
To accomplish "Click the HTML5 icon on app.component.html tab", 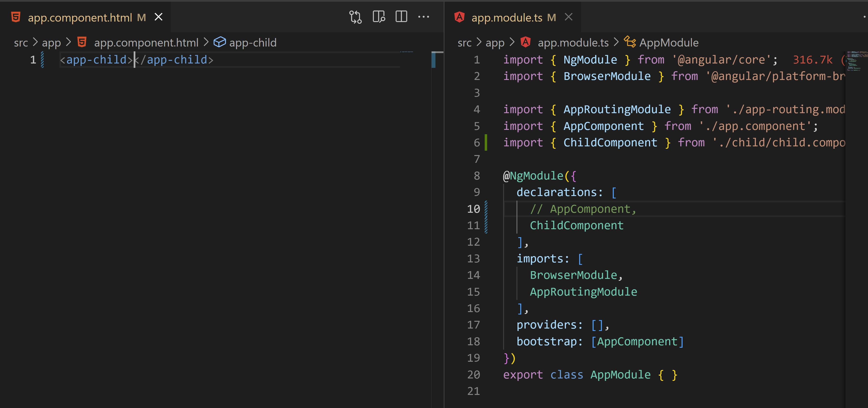I will [x=16, y=17].
